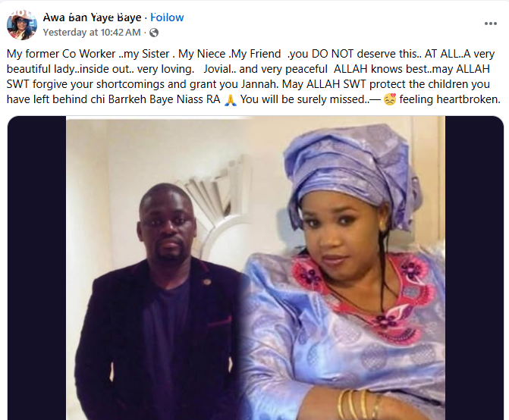The width and height of the screenshot is (509, 420).
Task: Click the dark left margin of the photo
Action: [36, 268]
